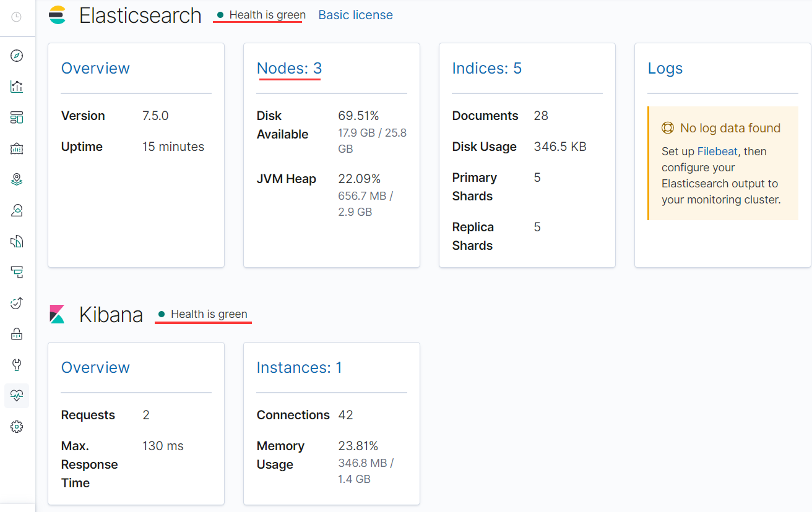Click the Requests value 2

tap(146, 415)
